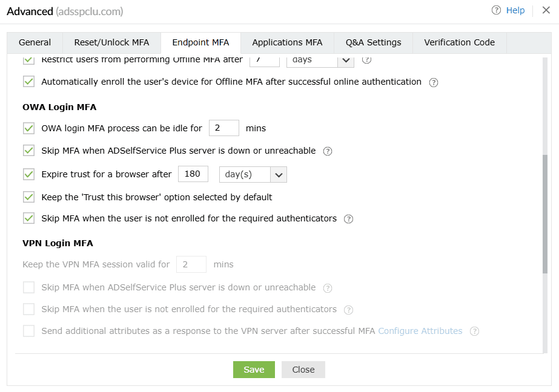Uncheck Keep 'Trust this browser' selected by default

point(28,197)
